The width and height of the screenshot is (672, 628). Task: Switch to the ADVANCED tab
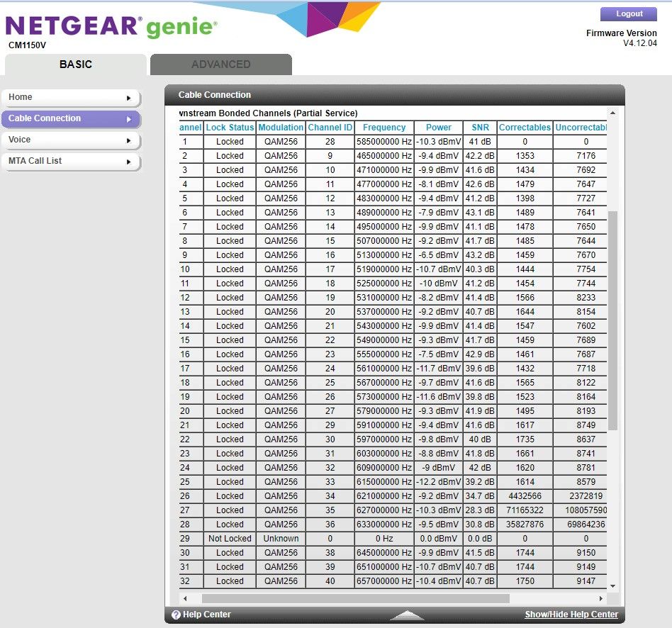point(220,65)
